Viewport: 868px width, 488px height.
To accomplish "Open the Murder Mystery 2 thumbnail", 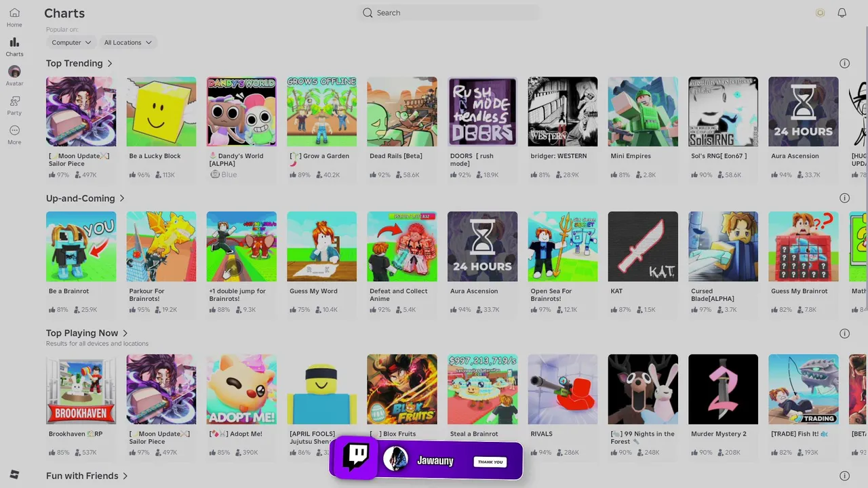I will point(723,389).
